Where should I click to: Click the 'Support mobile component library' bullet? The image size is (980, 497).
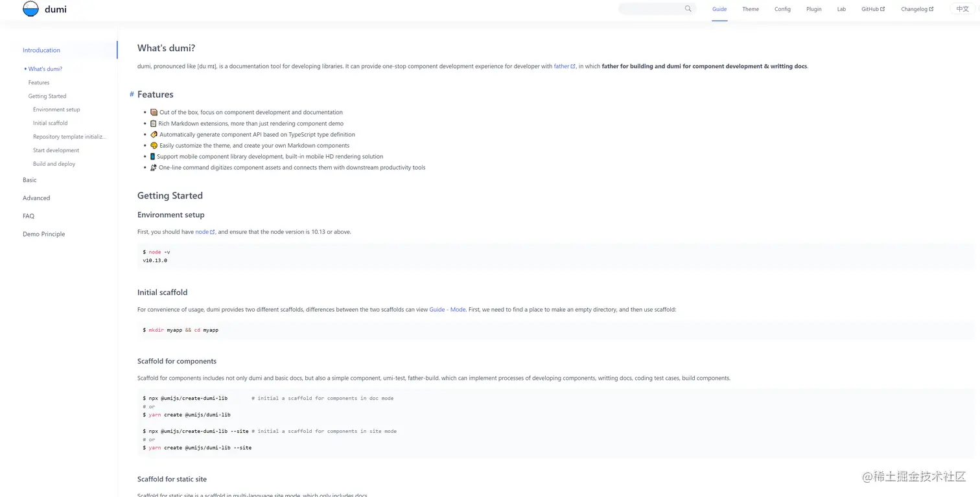(x=266, y=157)
